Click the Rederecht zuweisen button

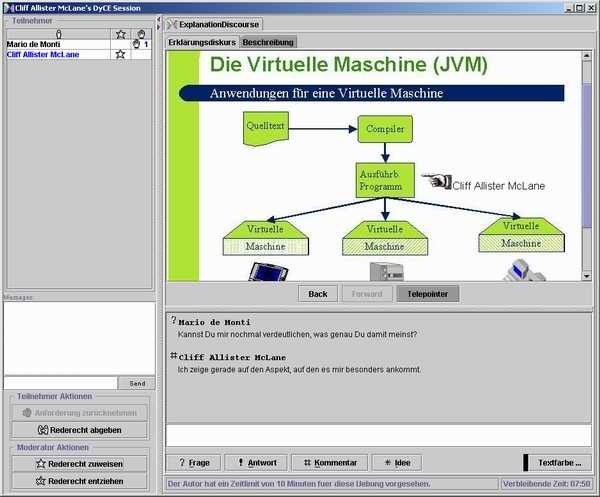[x=79, y=463]
